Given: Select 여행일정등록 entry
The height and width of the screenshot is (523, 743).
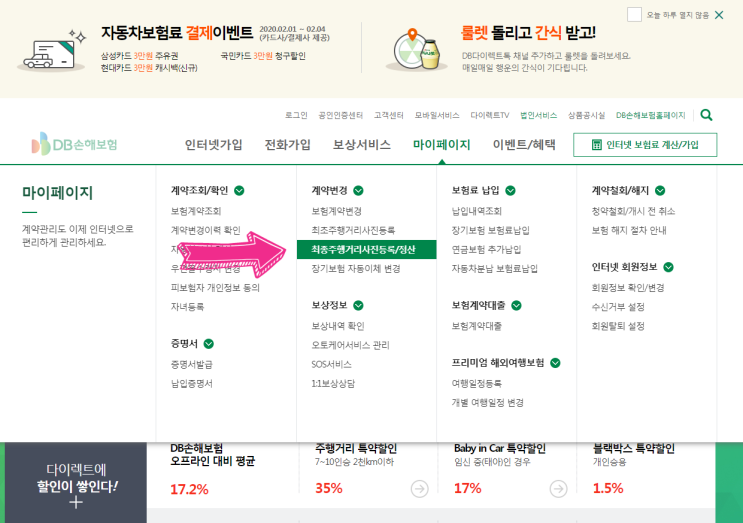Looking at the screenshot, I should [x=477, y=383].
